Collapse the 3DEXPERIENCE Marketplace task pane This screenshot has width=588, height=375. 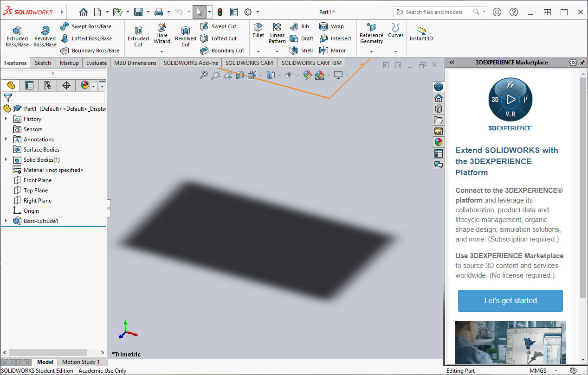tap(452, 63)
